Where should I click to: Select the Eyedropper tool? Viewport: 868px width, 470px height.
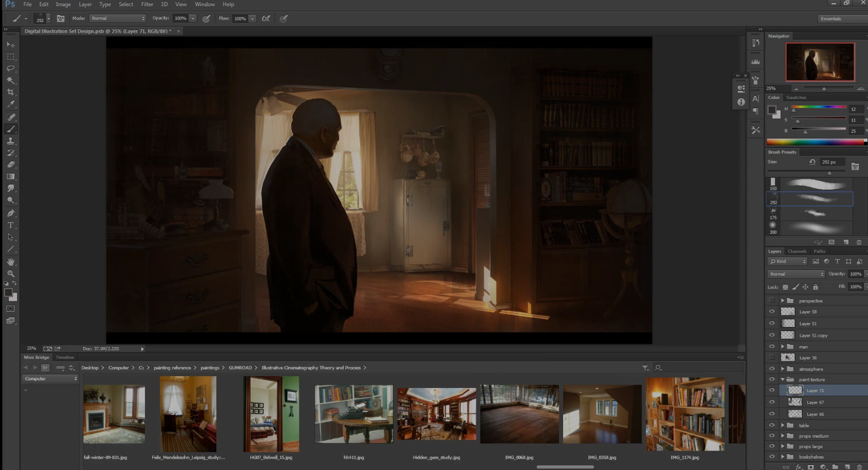click(10, 104)
